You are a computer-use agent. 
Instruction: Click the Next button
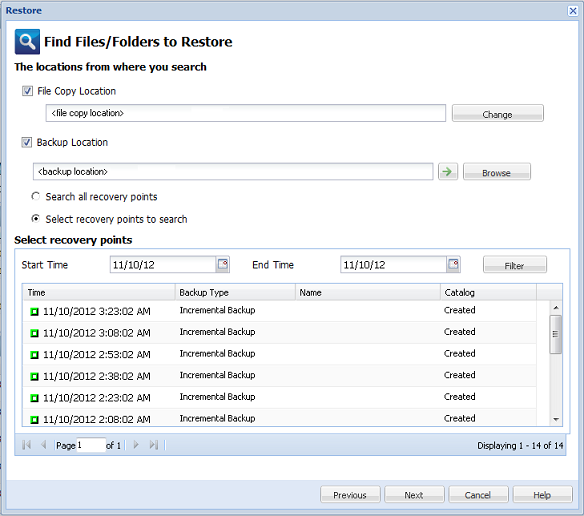pos(414,494)
